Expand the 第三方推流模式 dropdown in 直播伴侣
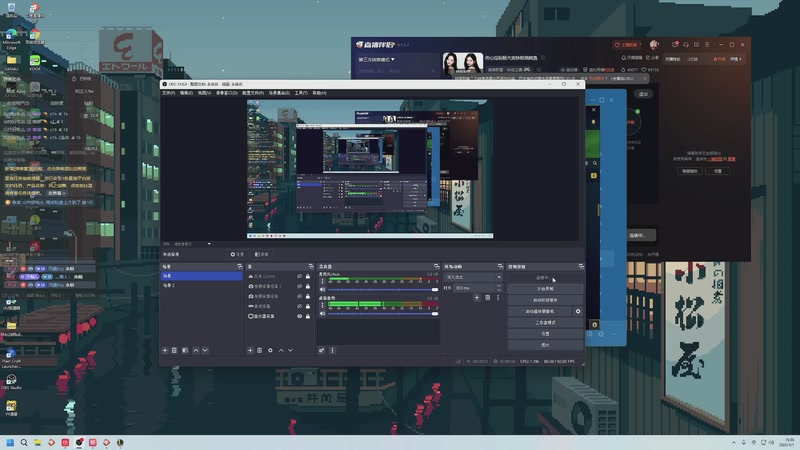Viewport: 800px width, 450px height. (x=377, y=60)
